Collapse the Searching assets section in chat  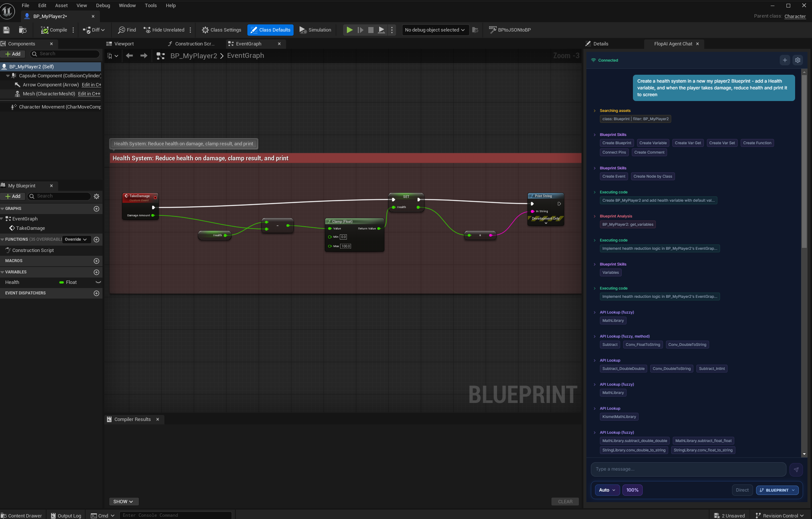tap(595, 110)
